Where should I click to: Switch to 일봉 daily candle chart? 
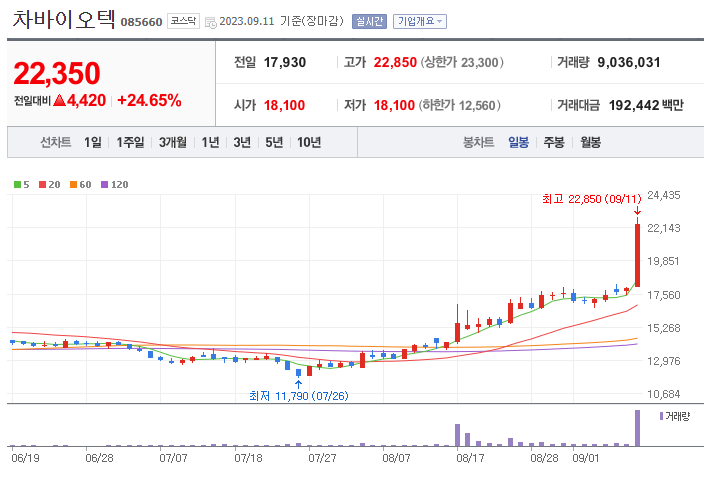click(518, 142)
